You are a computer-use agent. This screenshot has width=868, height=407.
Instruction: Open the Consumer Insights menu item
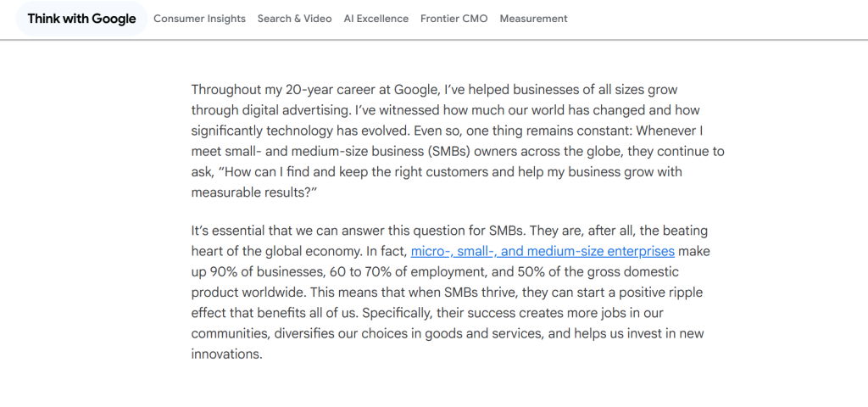(199, 19)
